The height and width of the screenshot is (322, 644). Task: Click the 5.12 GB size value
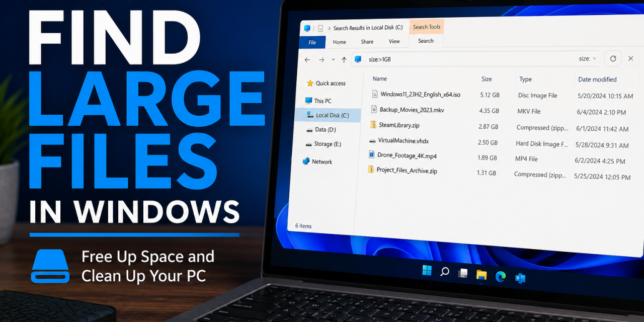[x=490, y=95]
